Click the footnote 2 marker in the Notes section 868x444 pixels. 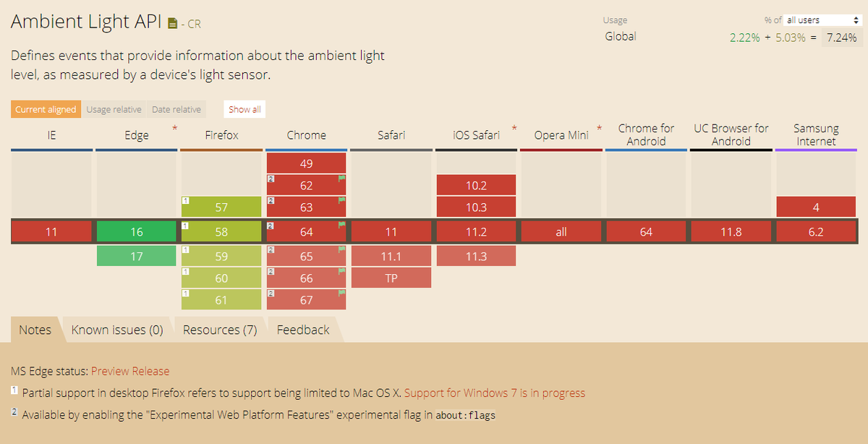click(x=14, y=411)
